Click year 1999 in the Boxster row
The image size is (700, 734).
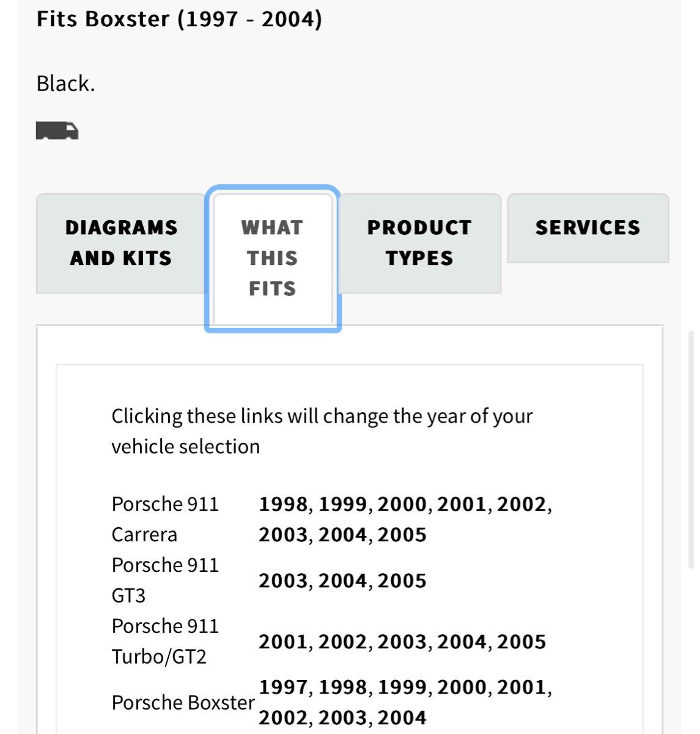click(x=402, y=688)
